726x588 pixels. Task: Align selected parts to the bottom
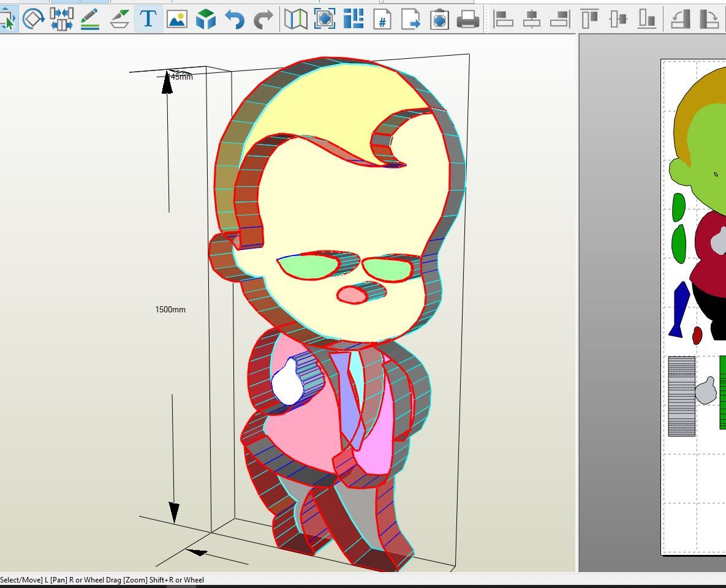pos(647,20)
